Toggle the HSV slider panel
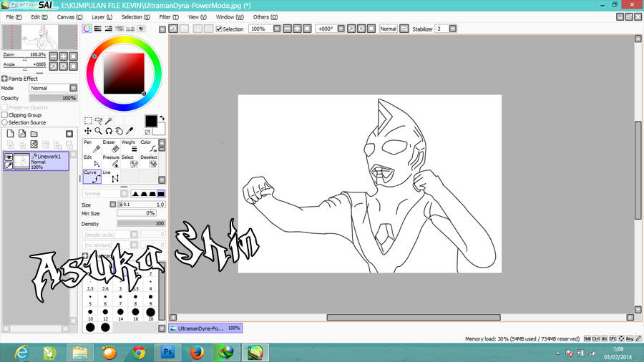This screenshot has height=362, width=644. pos(109,29)
